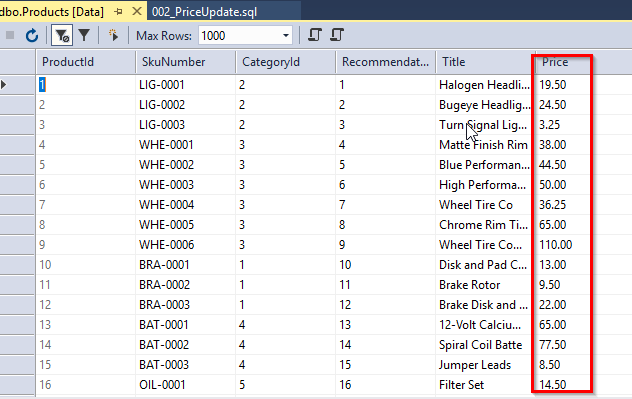Click the Matte Finish Rim title cell

[485, 145]
